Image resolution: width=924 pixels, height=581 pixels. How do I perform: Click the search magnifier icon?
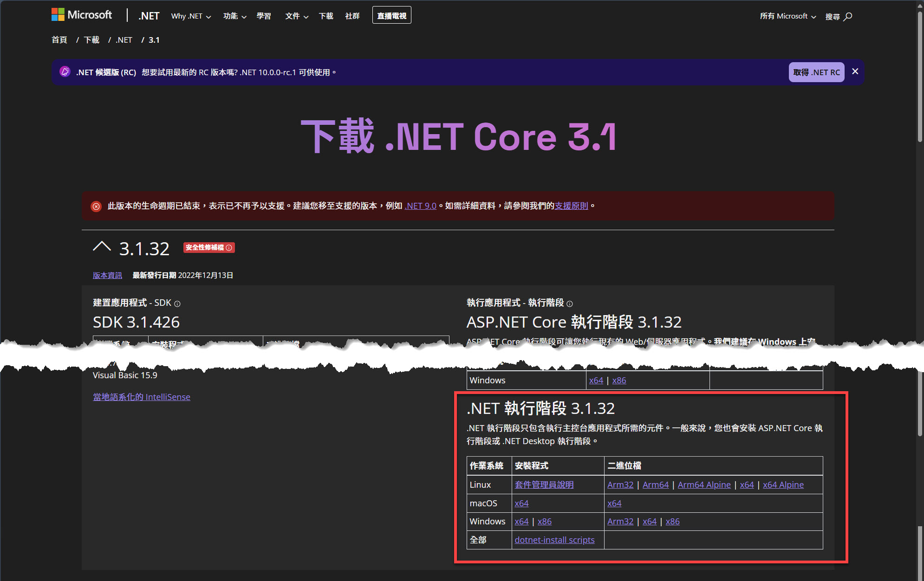pos(848,16)
